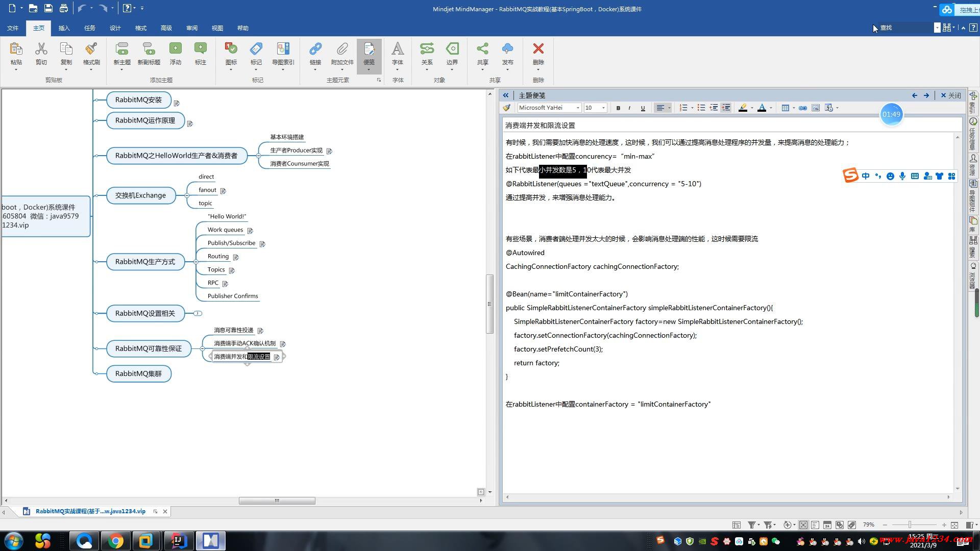Switch to the 设计 (Design) ribbon tab
The width and height of the screenshot is (980, 551).
115,28
